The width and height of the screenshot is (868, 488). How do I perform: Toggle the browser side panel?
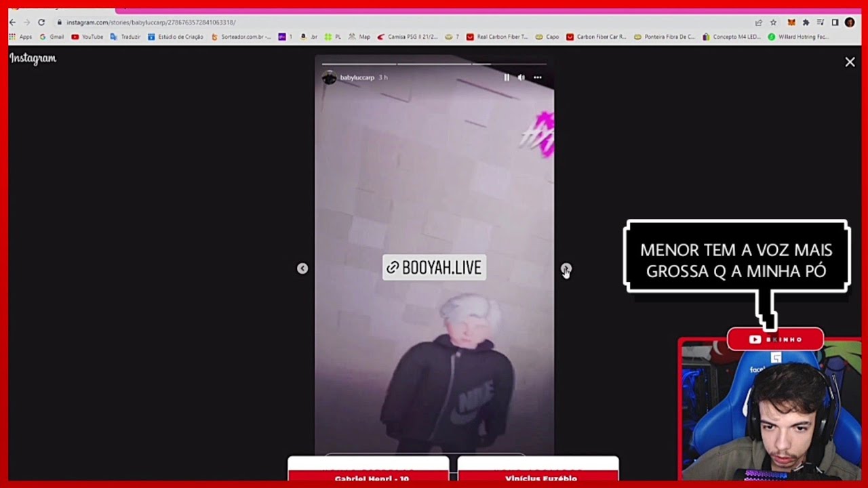pyautogui.click(x=835, y=22)
